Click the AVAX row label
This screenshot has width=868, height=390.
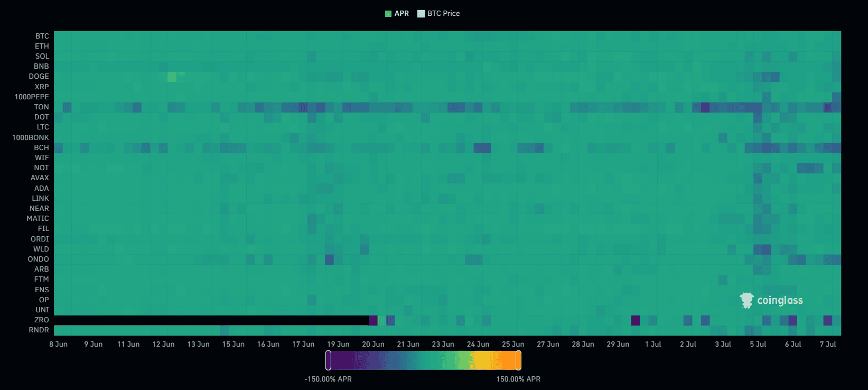(x=40, y=178)
